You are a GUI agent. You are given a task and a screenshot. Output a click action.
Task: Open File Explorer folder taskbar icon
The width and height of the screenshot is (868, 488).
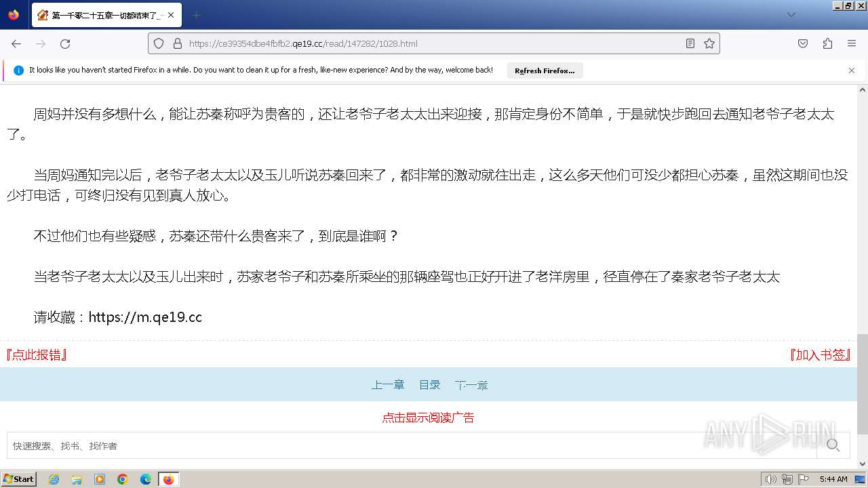click(x=77, y=479)
